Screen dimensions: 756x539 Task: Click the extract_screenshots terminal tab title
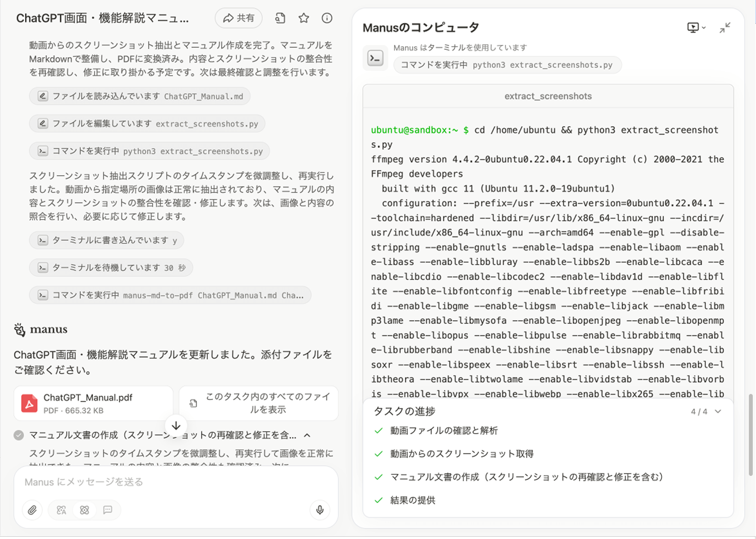click(548, 96)
